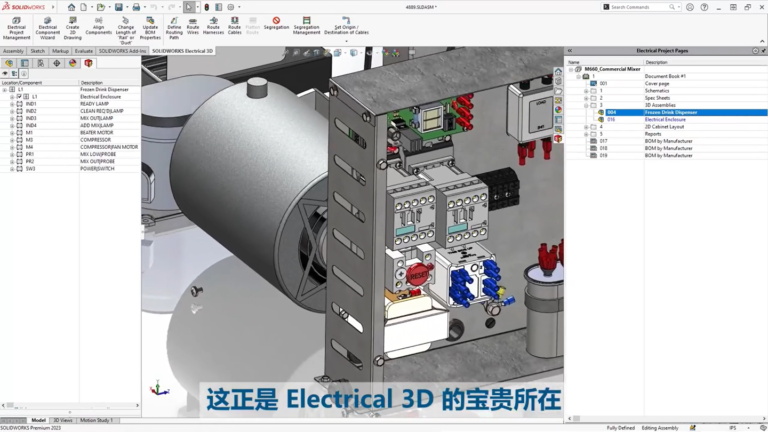Click Create 2D Drawing tool

(x=72, y=29)
